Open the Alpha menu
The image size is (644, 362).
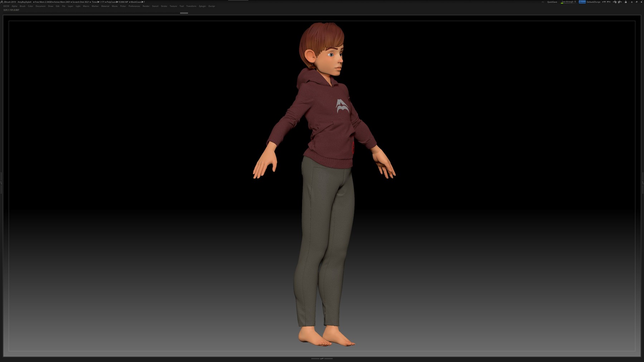point(14,6)
